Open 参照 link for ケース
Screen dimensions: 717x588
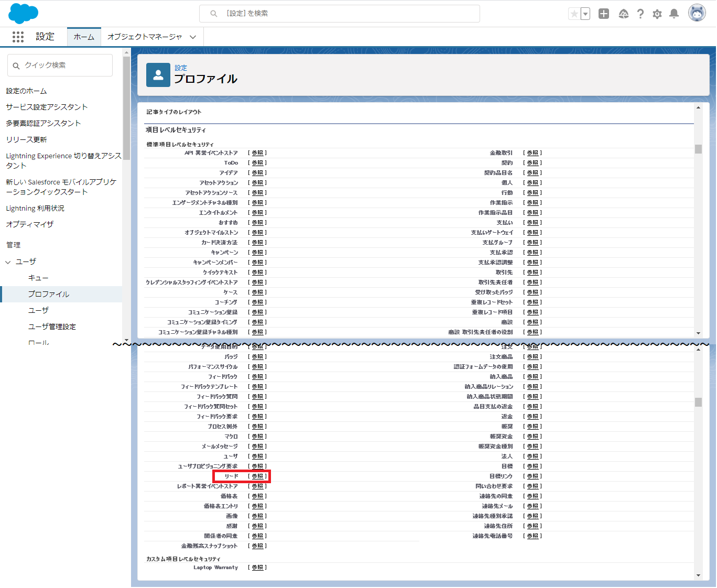[x=257, y=292]
